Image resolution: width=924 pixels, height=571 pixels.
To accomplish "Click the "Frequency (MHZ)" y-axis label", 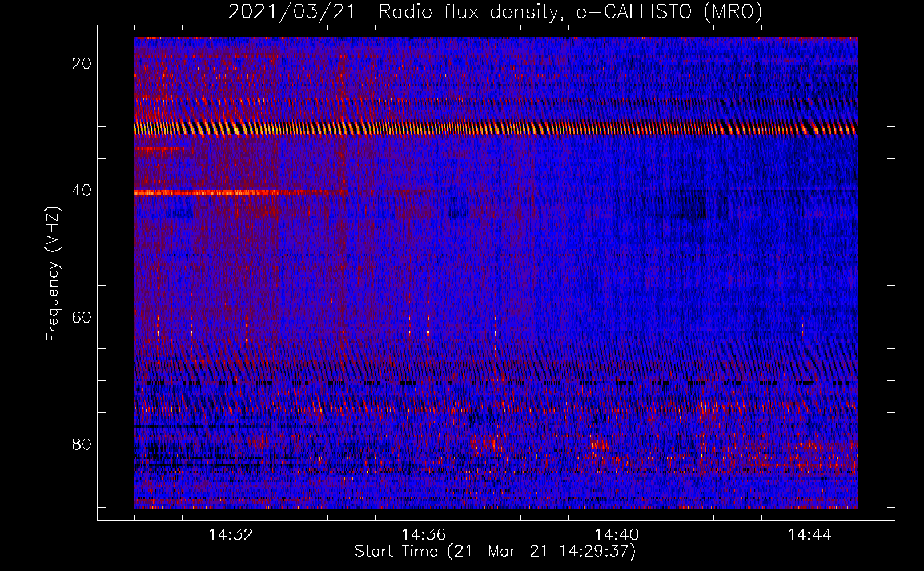I will point(53,274).
